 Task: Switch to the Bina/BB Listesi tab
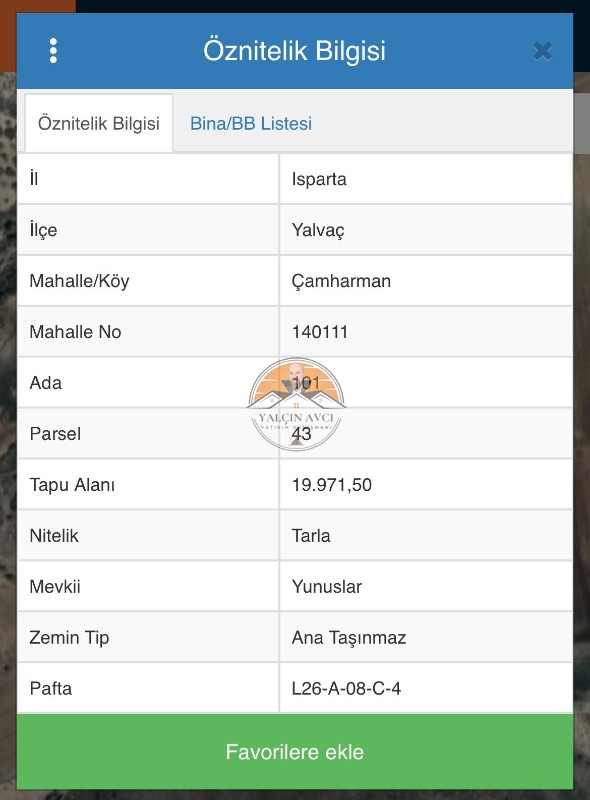251,123
